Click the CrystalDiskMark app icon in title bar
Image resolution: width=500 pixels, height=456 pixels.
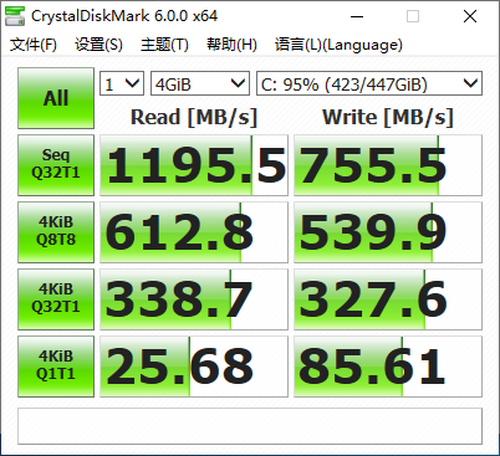pos(15,16)
